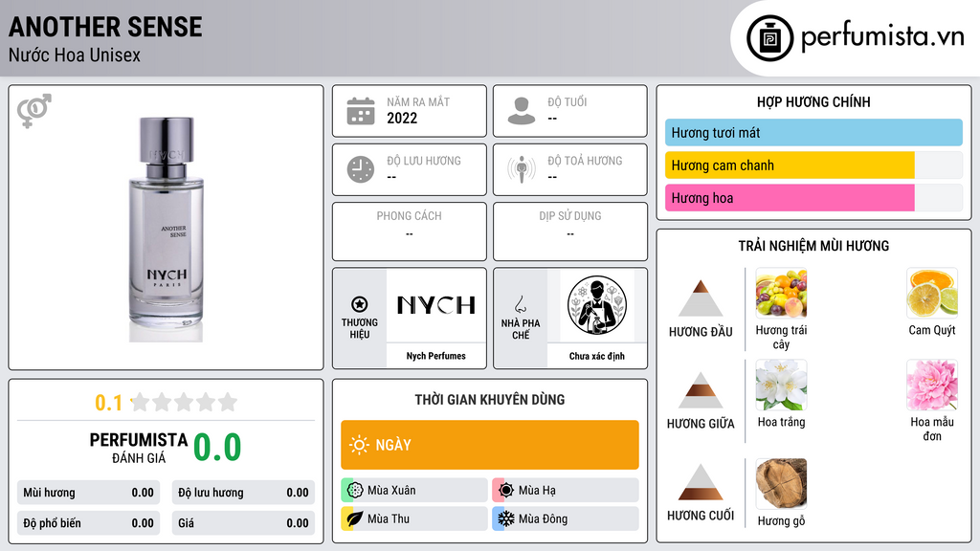Click the sun icon for Mùa Hạ
The height and width of the screenshot is (551, 980).
tap(506, 490)
